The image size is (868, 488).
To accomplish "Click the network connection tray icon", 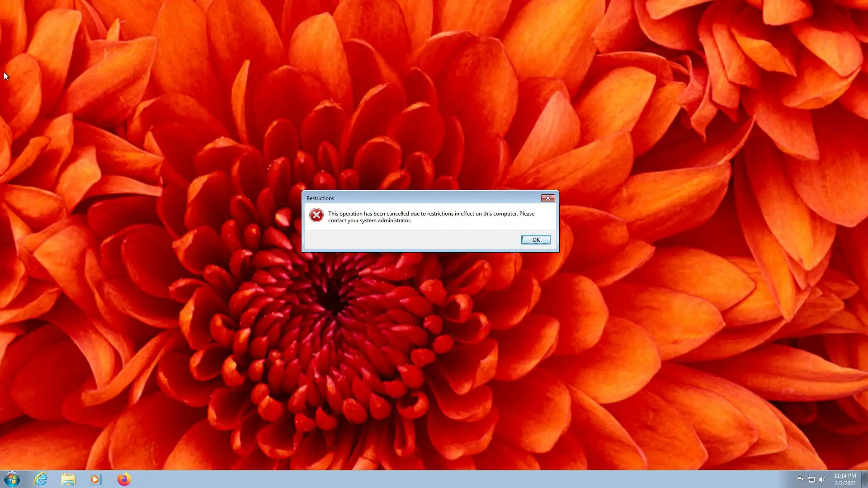I will pyautogui.click(x=811, y=479).
